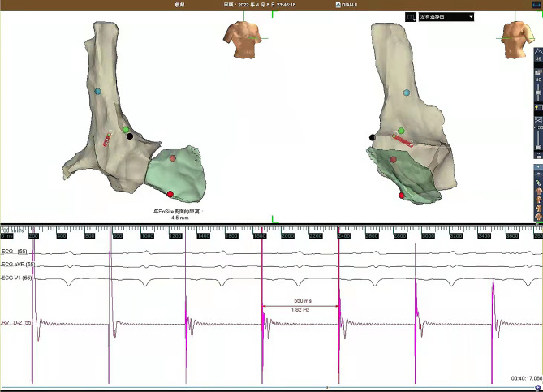
Task: Select the first torso view preset icon
Action: tap(538, 192)
